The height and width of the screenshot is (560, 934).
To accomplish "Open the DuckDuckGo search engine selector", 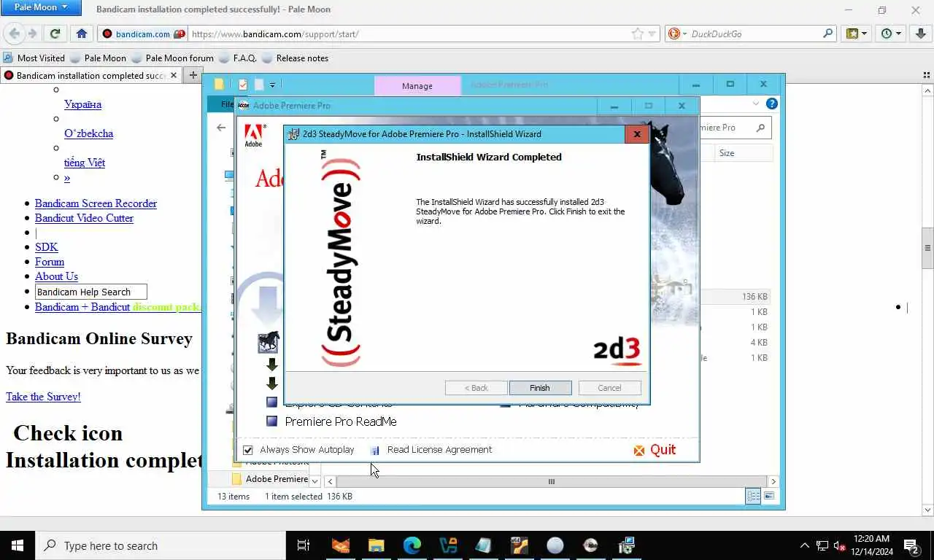I will click(x=676, y=34).
